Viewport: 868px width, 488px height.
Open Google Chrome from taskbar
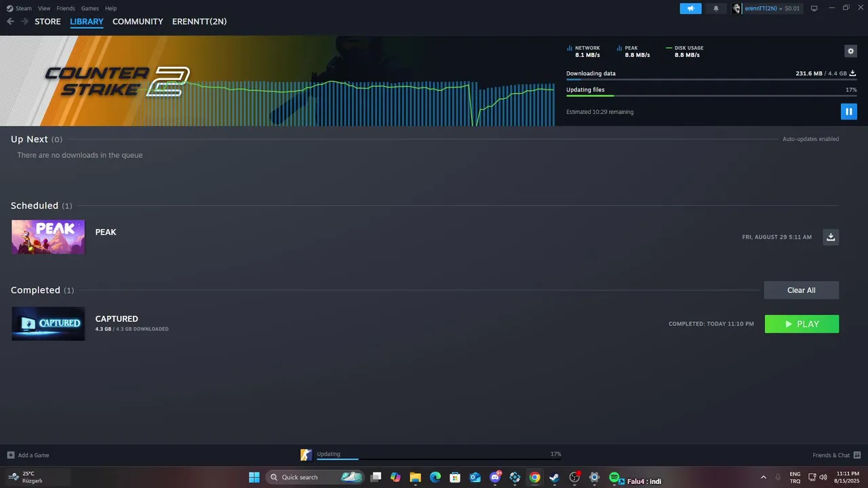(534, 477)
